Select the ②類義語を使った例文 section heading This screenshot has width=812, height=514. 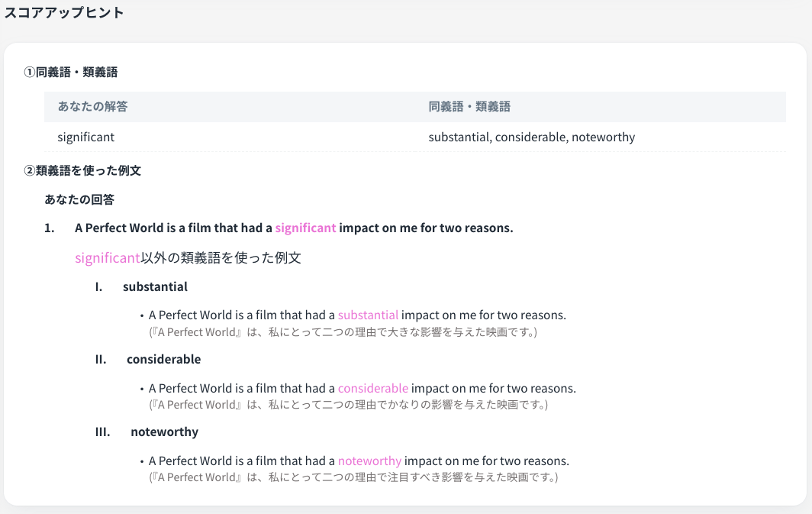pyautogui.click(x=82, y=170)
